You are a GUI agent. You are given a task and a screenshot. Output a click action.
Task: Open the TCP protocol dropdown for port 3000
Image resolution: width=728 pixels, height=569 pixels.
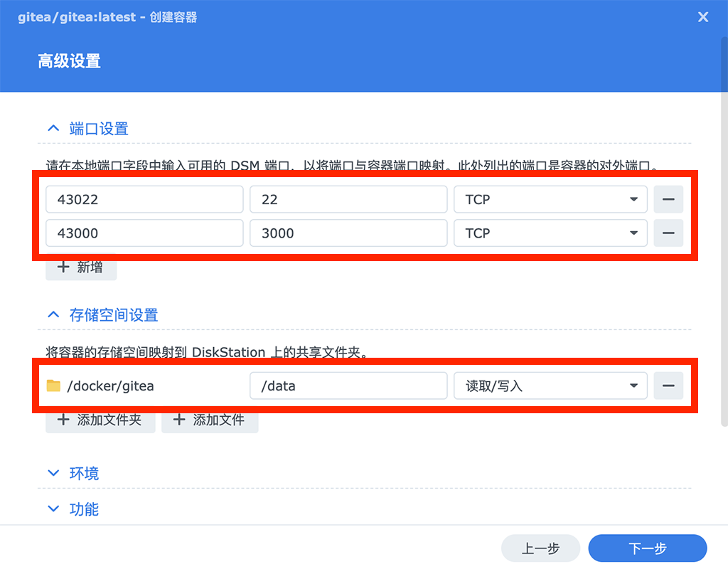[633, 233]
